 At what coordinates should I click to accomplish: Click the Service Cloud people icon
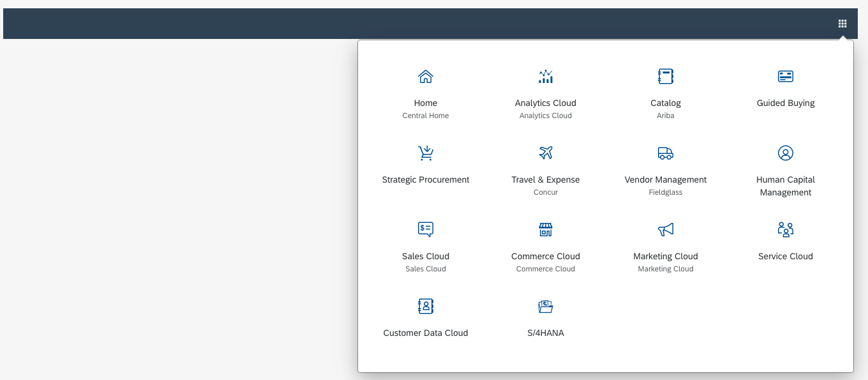click(x=786, y=230)
